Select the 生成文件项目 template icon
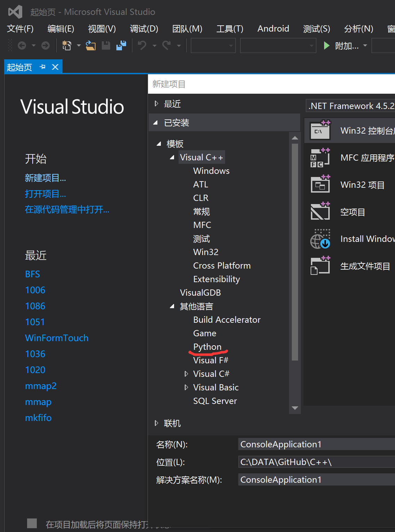This screenshot has width=395, height=532. click(x=320, y=265)
